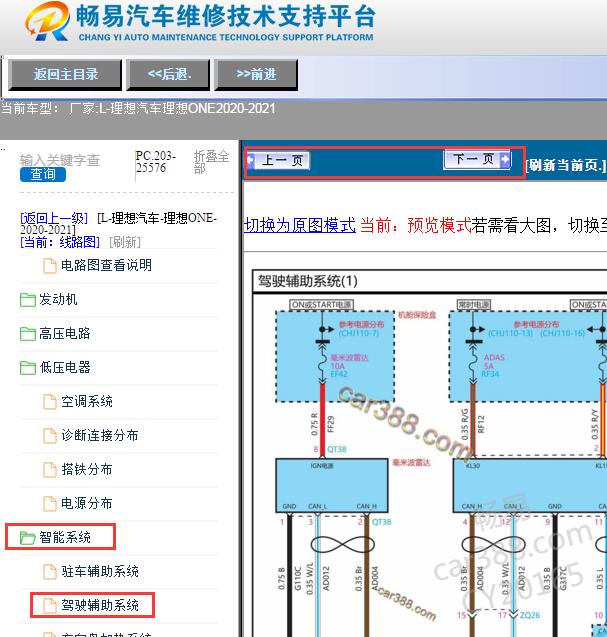Image resolution: width=607 pixels, height=637 pixels.
Task: Click document icon beside 驾驶辅助系统
Action: tap(50, 606)
